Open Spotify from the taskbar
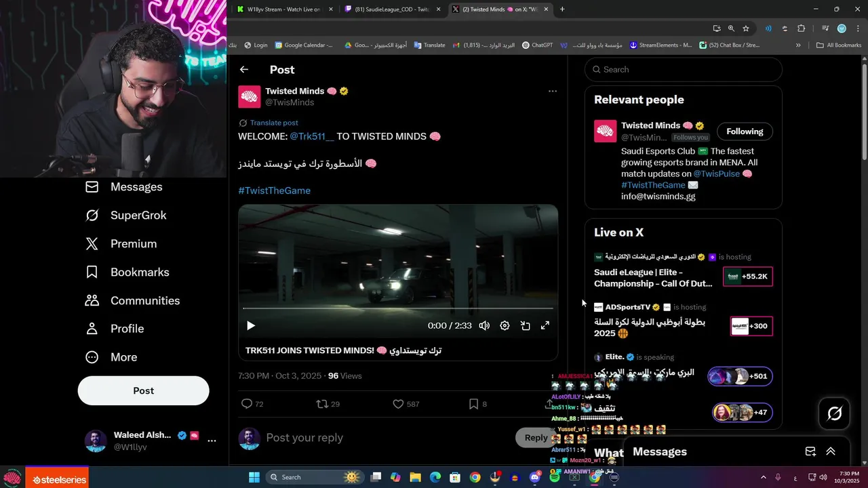 (x=555, y=477)
